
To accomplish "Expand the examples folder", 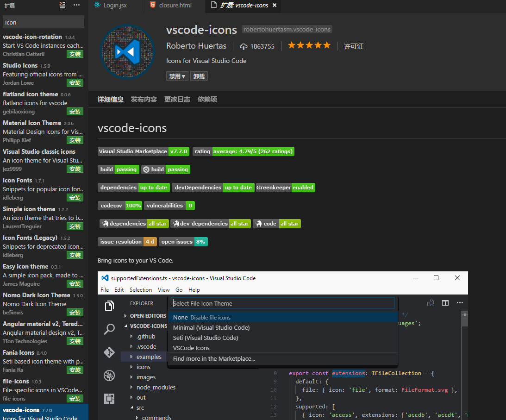I will click(144, 357).
